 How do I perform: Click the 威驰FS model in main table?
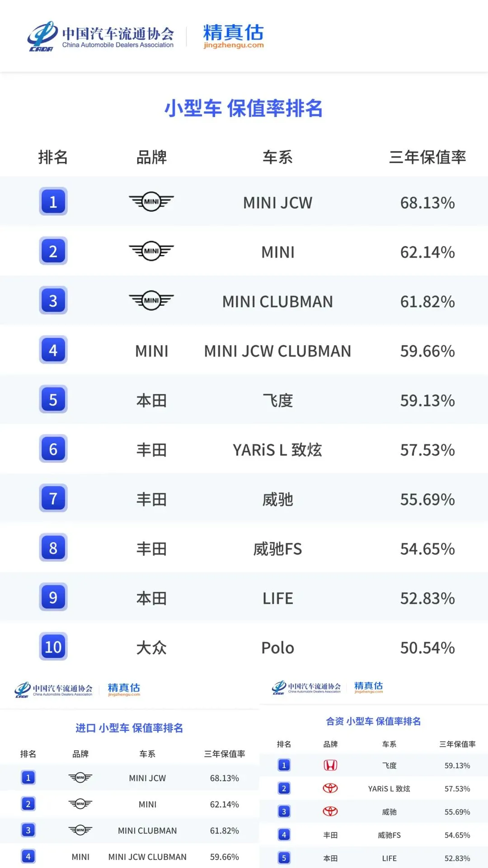pos(277,549)
